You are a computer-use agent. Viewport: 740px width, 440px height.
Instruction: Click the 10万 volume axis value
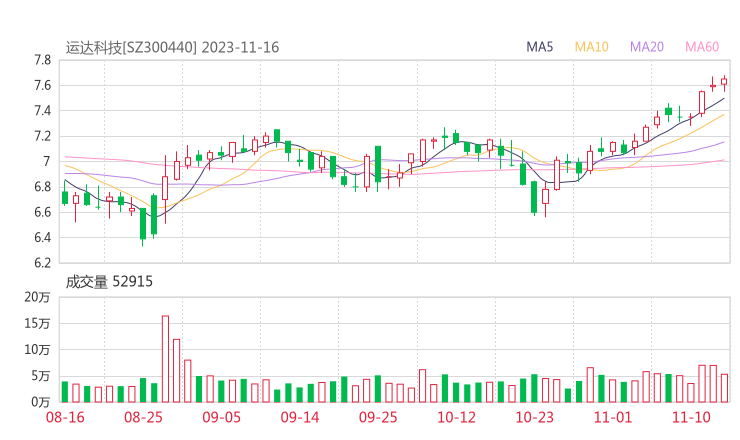(37, 350)
